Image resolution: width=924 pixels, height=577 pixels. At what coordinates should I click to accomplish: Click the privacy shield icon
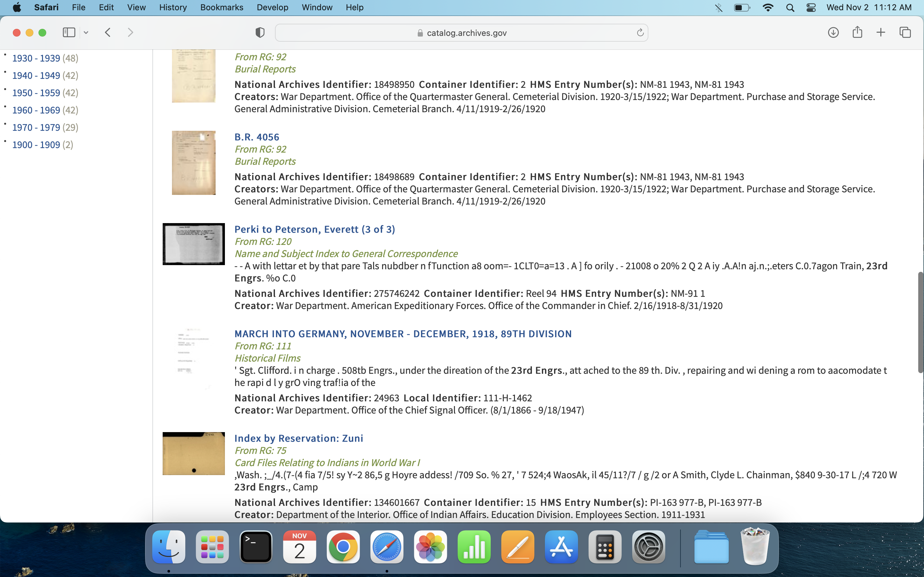(x=260, y=33)
